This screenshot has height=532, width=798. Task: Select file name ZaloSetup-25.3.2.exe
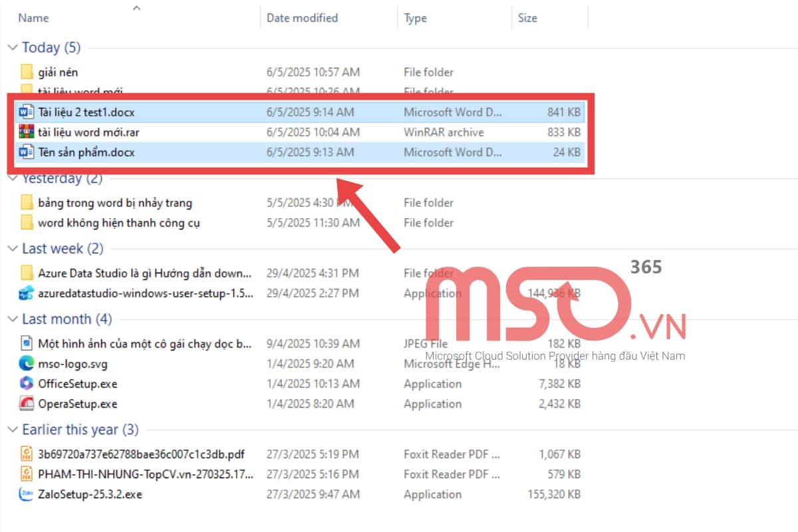(90, 494)
